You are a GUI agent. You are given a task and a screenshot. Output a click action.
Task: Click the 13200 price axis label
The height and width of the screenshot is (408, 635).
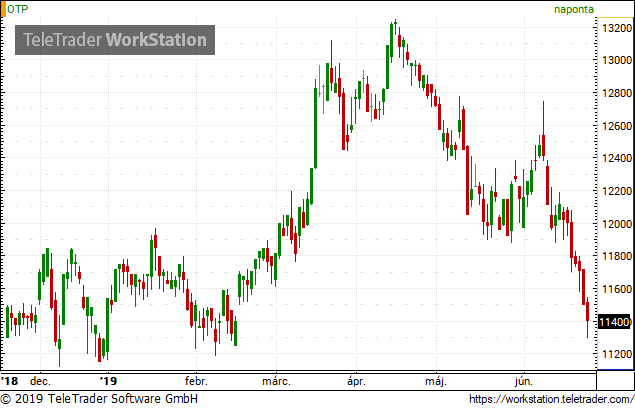[x=616, y=28]
